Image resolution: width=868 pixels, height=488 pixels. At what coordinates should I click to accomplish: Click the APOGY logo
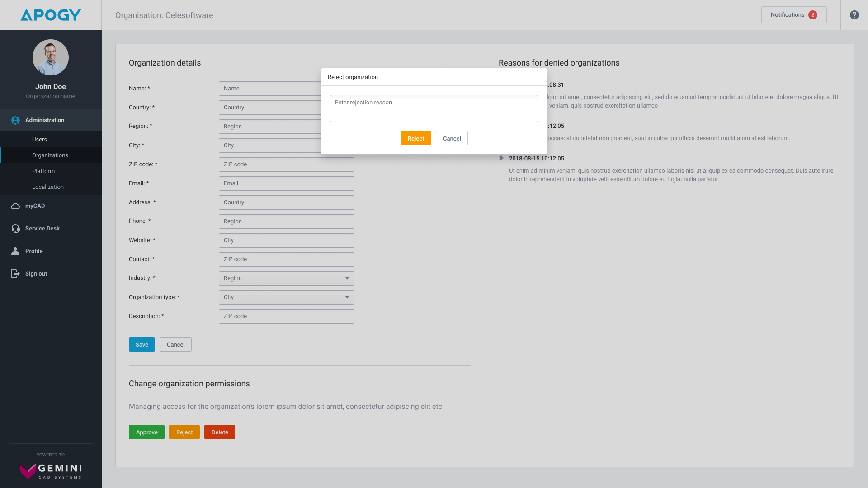coord(51,15)
